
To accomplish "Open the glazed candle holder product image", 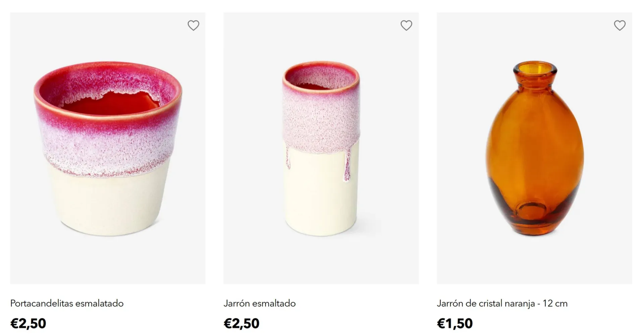I will (x=108, y=148).
